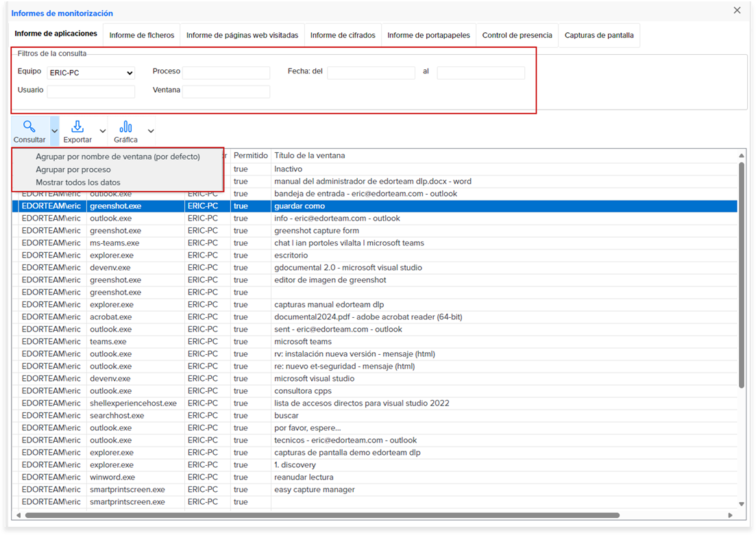Screen dimensions: 756x535
Task: Close the Informes de monitorización dialog
Action: click(x=737, y=10)
